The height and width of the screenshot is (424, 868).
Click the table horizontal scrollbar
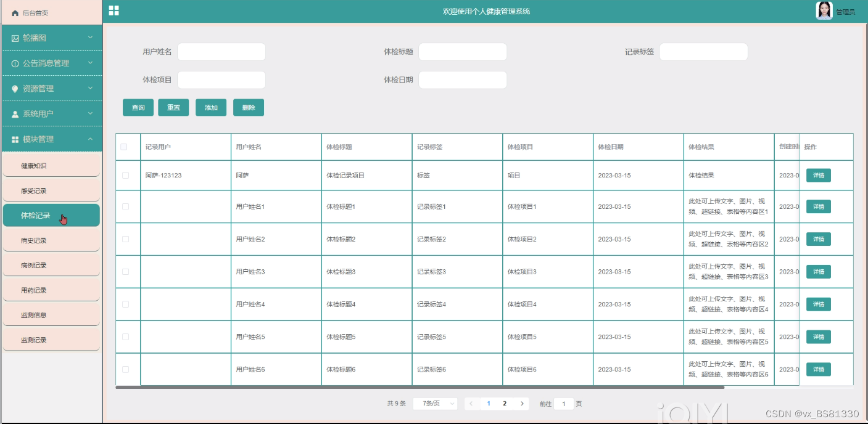420,387
